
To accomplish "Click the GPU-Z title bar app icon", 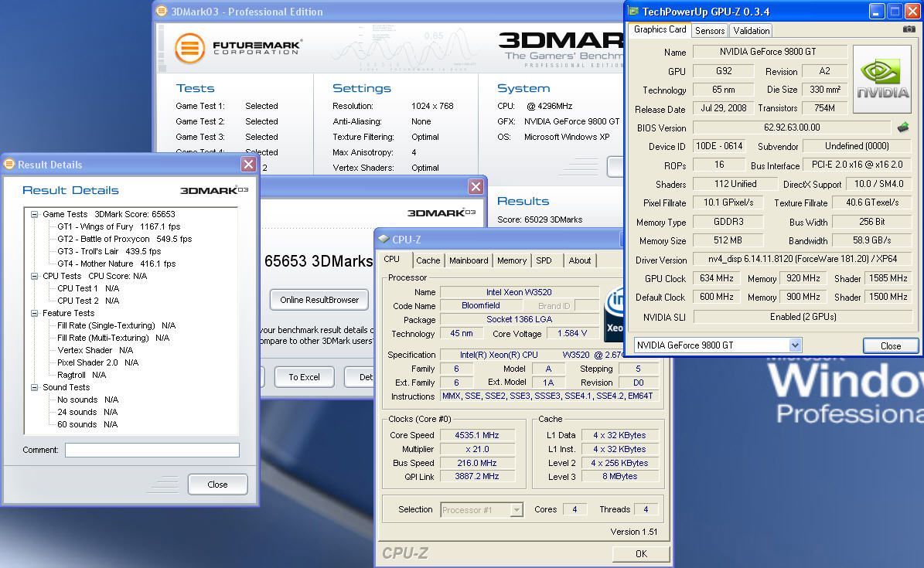I will [x=633, y=11].
